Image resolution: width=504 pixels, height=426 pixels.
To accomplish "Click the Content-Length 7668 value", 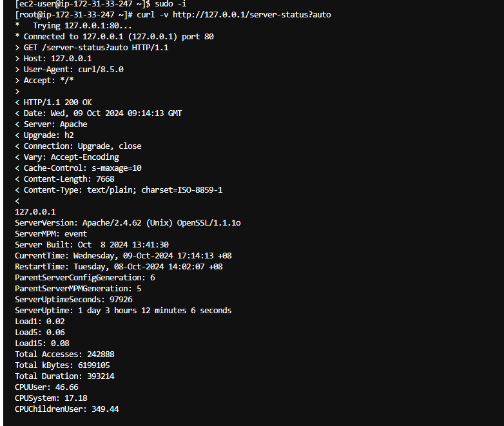I will click(105, 179).
